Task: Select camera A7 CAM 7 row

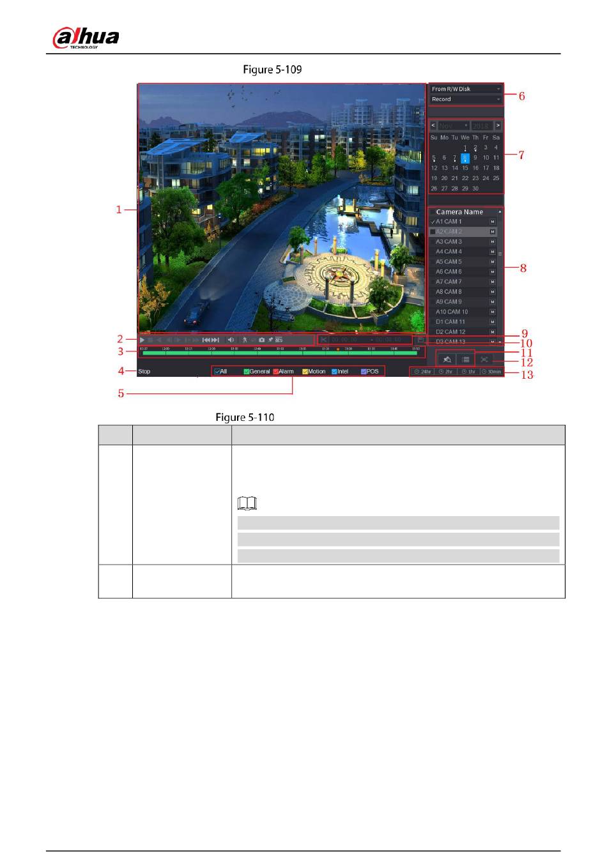Action: tap(463, 282)
